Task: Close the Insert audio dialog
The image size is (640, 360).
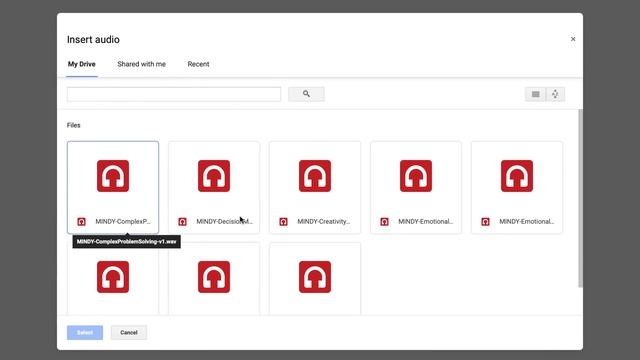Action: point(573,39)
